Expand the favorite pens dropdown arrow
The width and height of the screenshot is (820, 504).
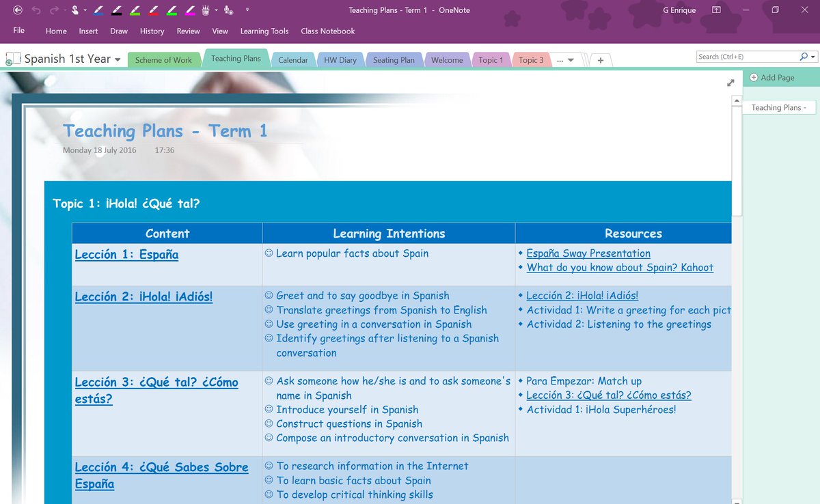point(217,11)
